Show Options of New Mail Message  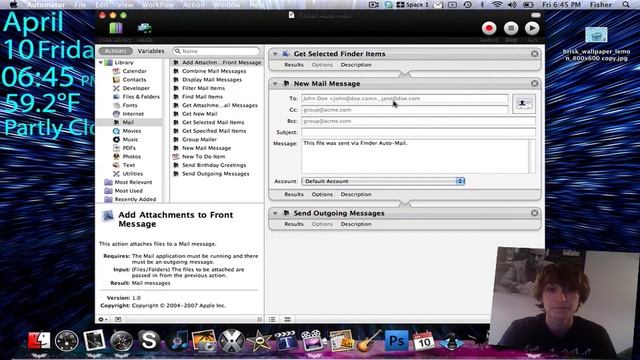(322, 195)
